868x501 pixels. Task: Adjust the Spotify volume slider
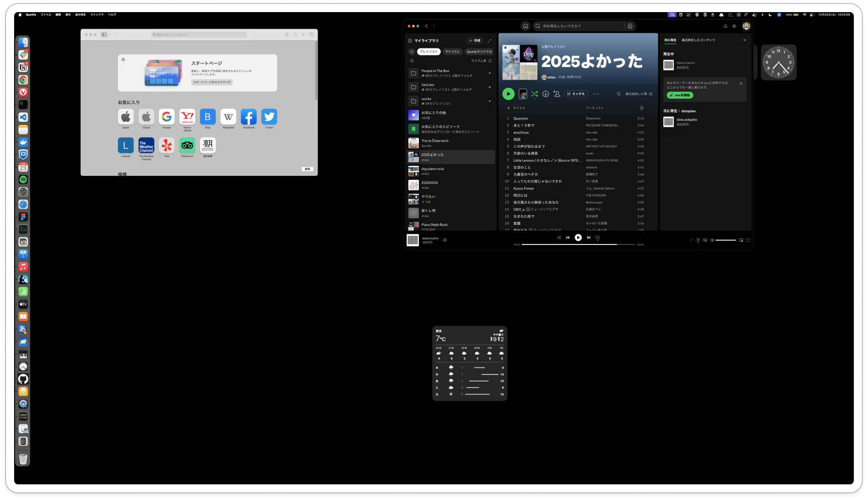pyautogui.click(x=726, y=240)
